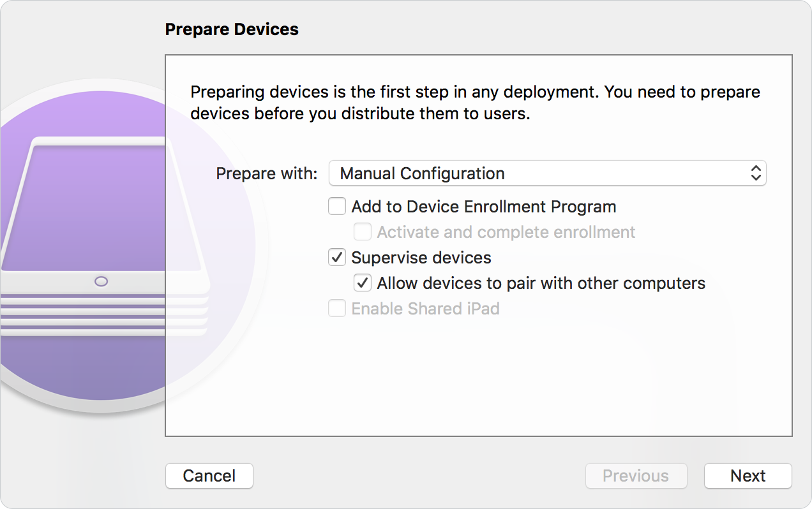Click the dimmed Previous button
Viewport: 812px width, 509px height.
point(636,476)
